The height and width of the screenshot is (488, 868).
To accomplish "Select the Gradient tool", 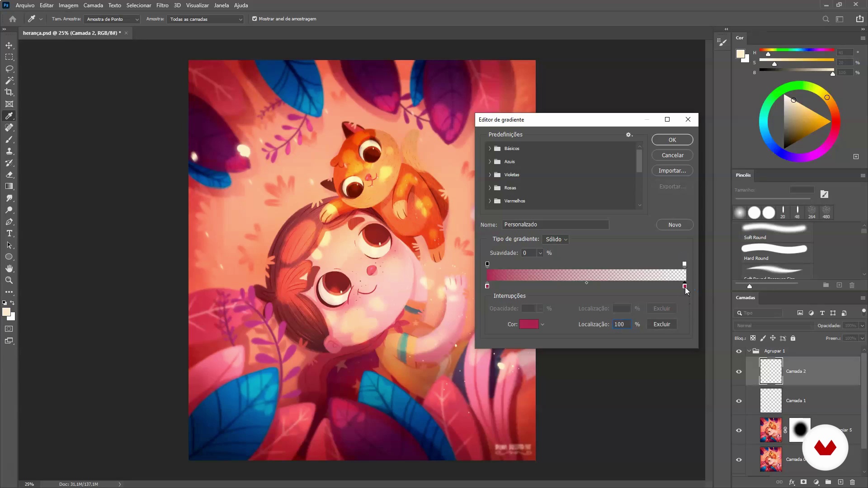I will point(9,186).
